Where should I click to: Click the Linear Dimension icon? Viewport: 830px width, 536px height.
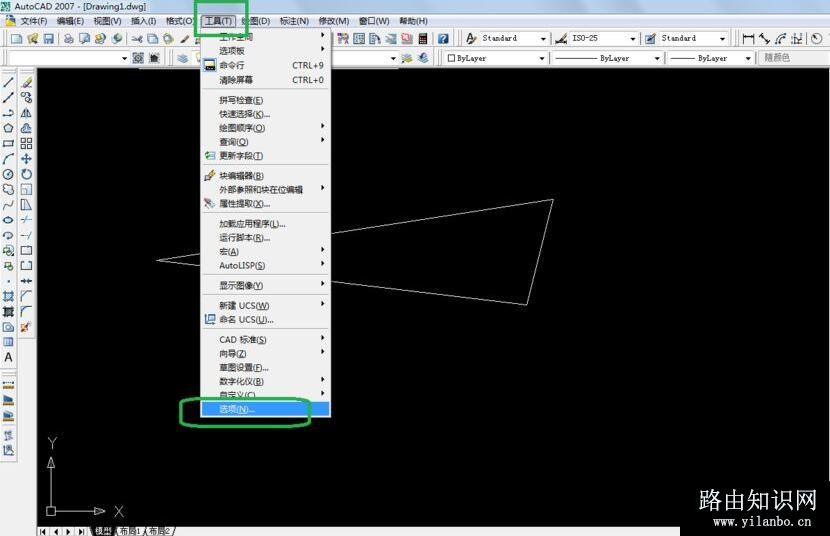748,39
